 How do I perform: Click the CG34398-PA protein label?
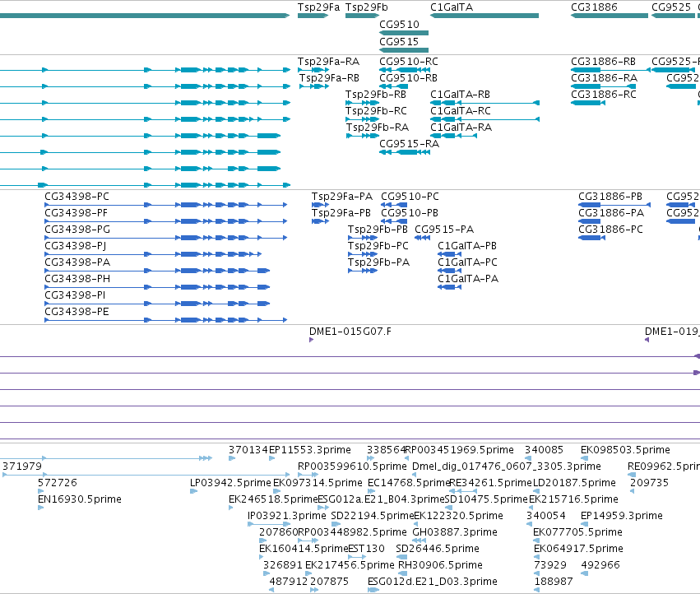click(x=77, y=262)
